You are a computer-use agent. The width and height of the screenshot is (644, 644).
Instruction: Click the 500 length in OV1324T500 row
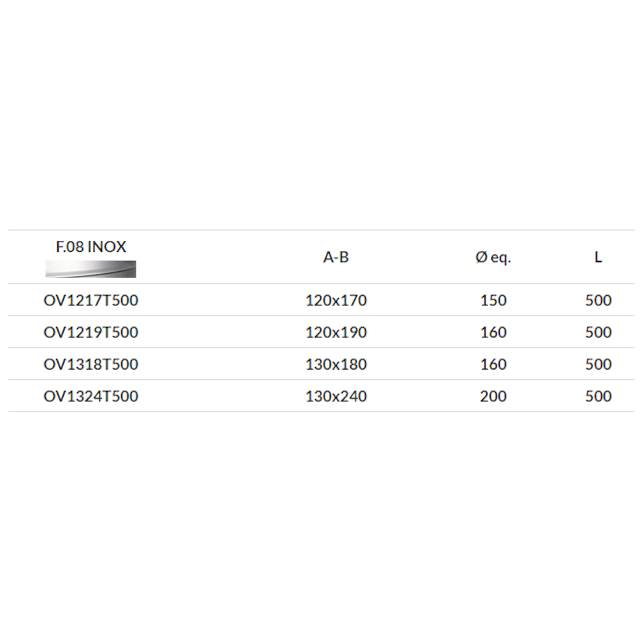[x=598, y=396]
